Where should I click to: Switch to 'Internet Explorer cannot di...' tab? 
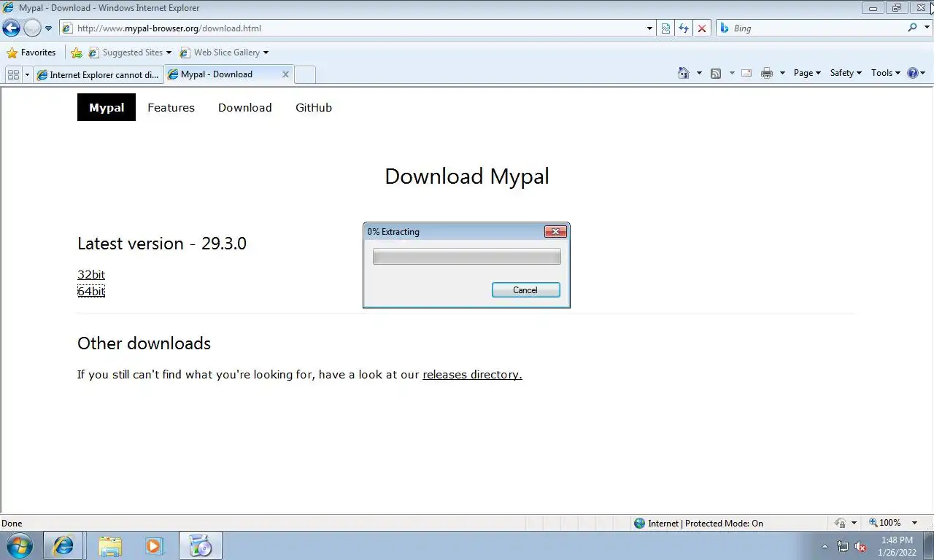[98, 74]
